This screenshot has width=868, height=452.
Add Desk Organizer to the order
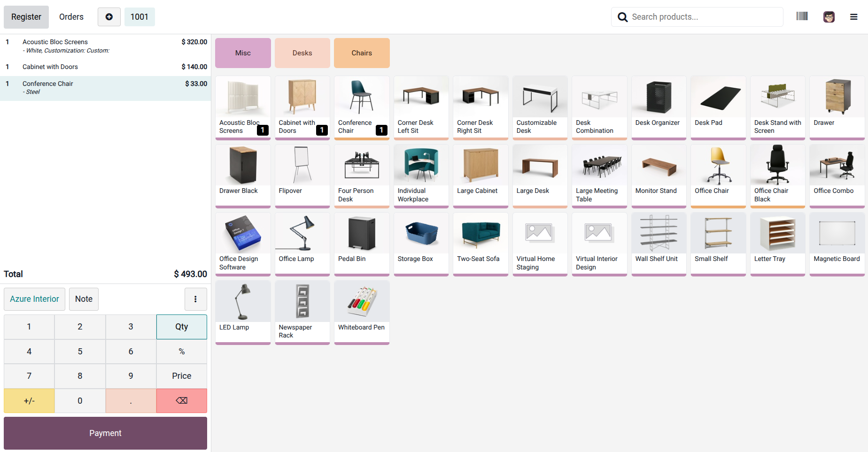coord(659,107)
